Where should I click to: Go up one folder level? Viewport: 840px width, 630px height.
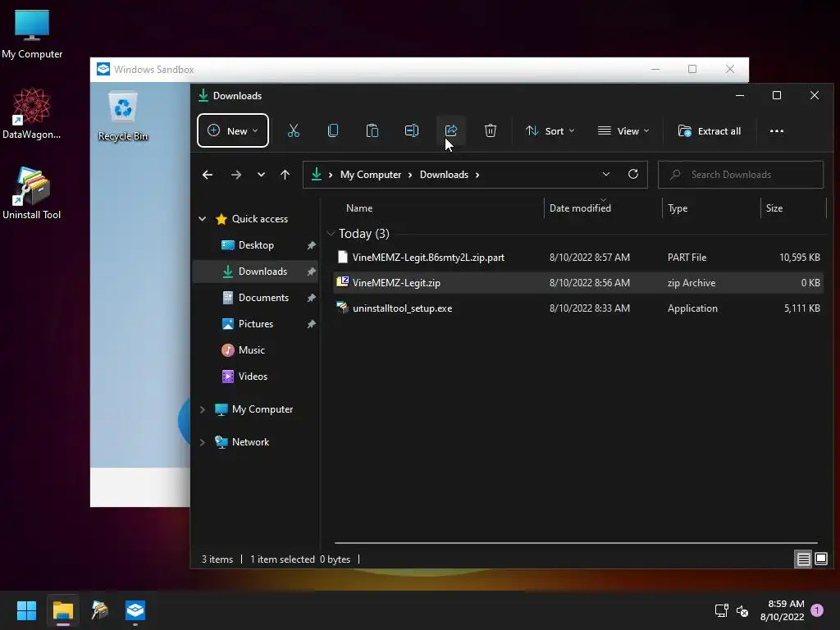[x=285, y=175]
